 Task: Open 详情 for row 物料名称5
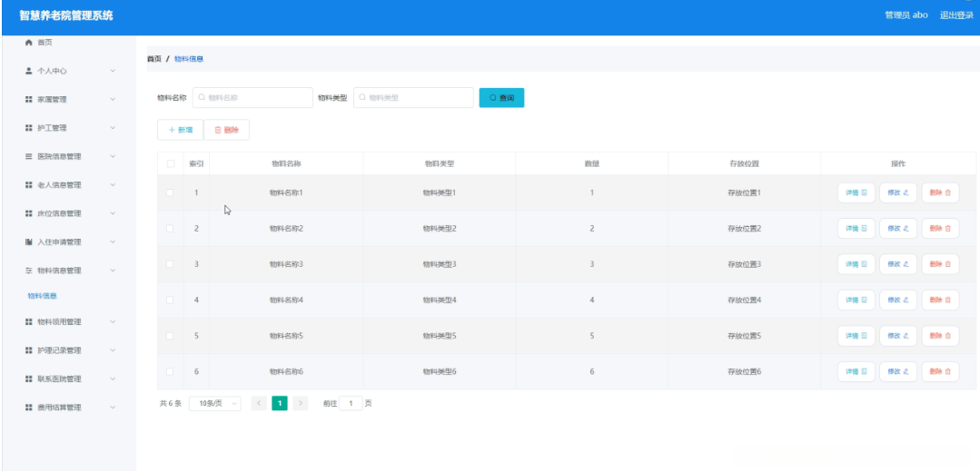pos(856,336)
